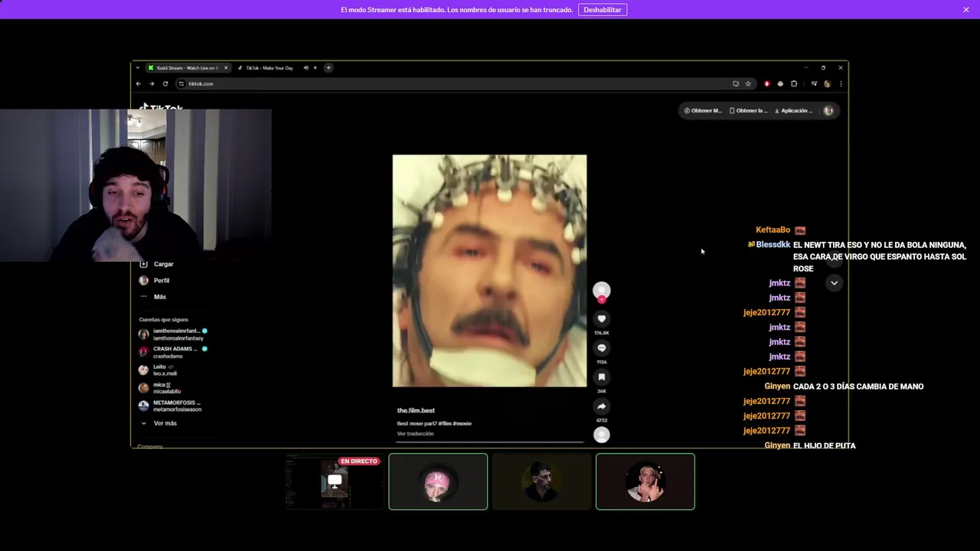This screenshot has width=980, height=551.
Task: Click the site info icon beside tiktok.com
Action: pyautogui.click(x=181, y=83)
